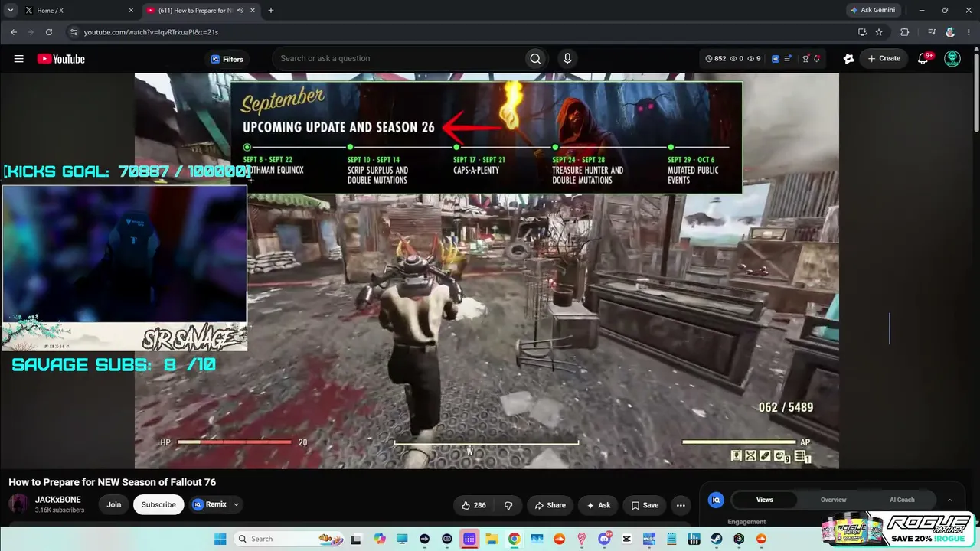Click the search magnifier button
Viewport: 980px width, 551px height.
[x=535, y=59]
